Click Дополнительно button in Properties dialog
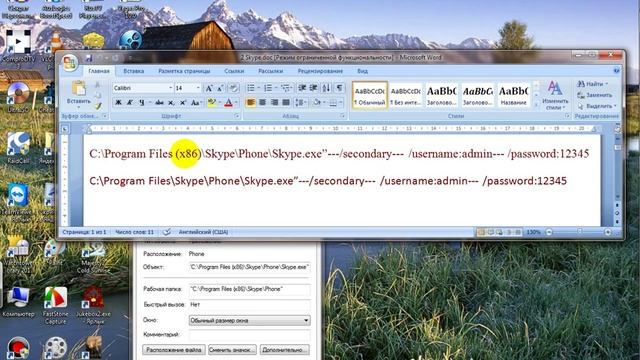This screenshot has width=640, height=360. (x=284, y=350)
